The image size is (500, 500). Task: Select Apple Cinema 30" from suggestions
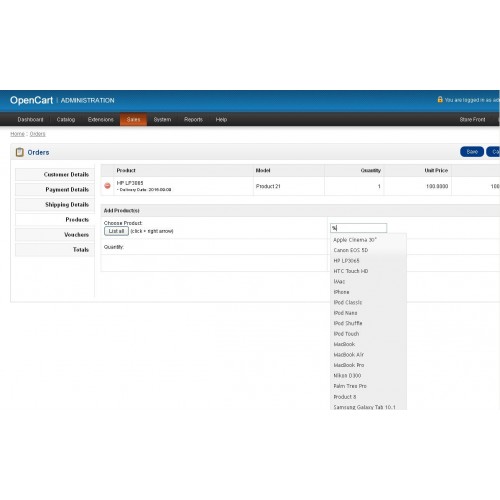click(x=368, y=240)
